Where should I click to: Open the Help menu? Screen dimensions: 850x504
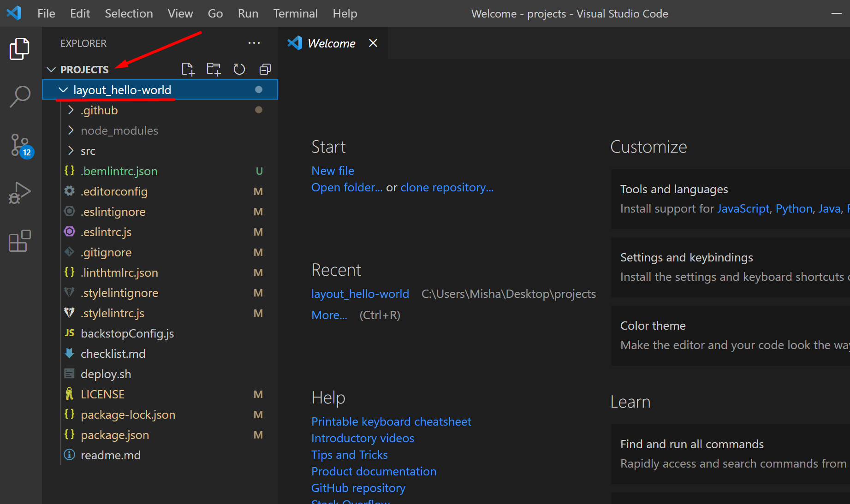coord(345,13)
